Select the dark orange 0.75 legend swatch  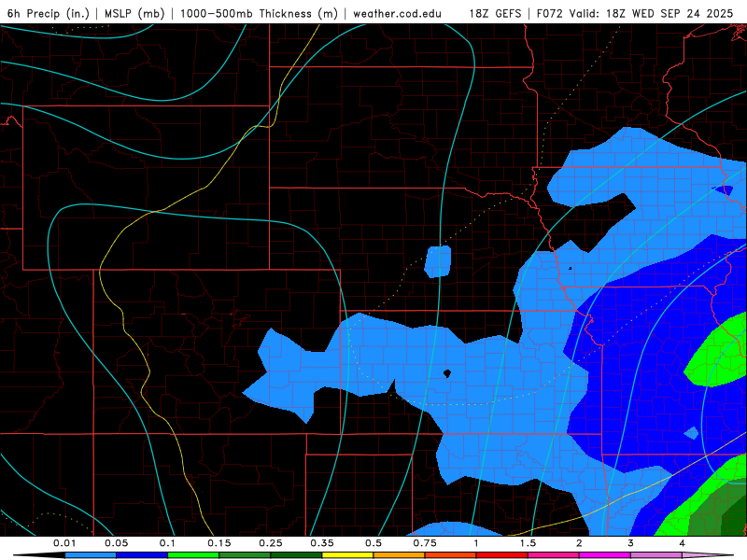click(451, 555)
